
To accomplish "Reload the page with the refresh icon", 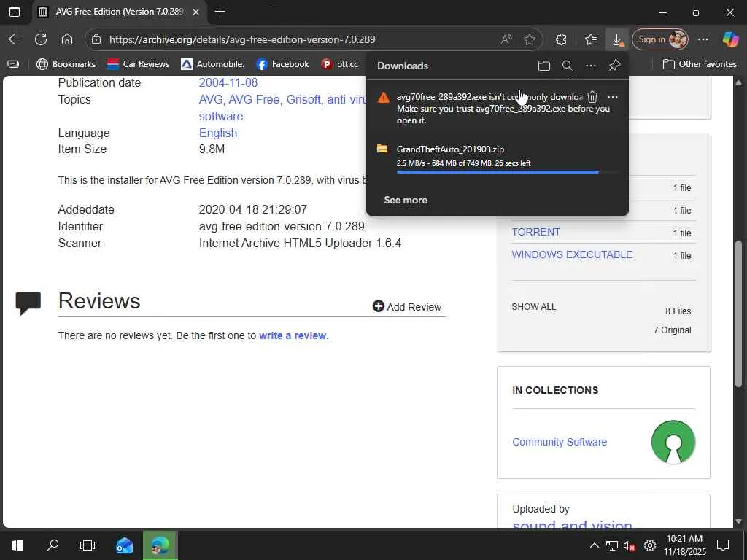I will [41, 39].
